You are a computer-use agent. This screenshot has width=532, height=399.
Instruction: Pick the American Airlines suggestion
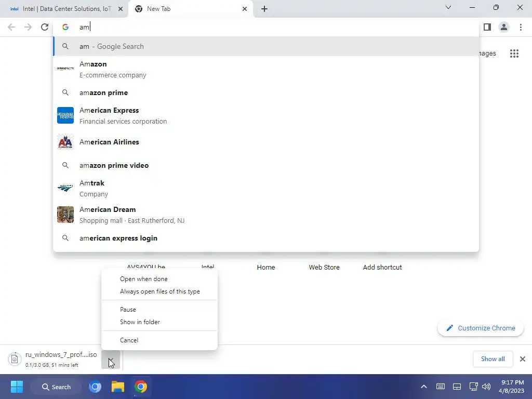tap(266, 142)
